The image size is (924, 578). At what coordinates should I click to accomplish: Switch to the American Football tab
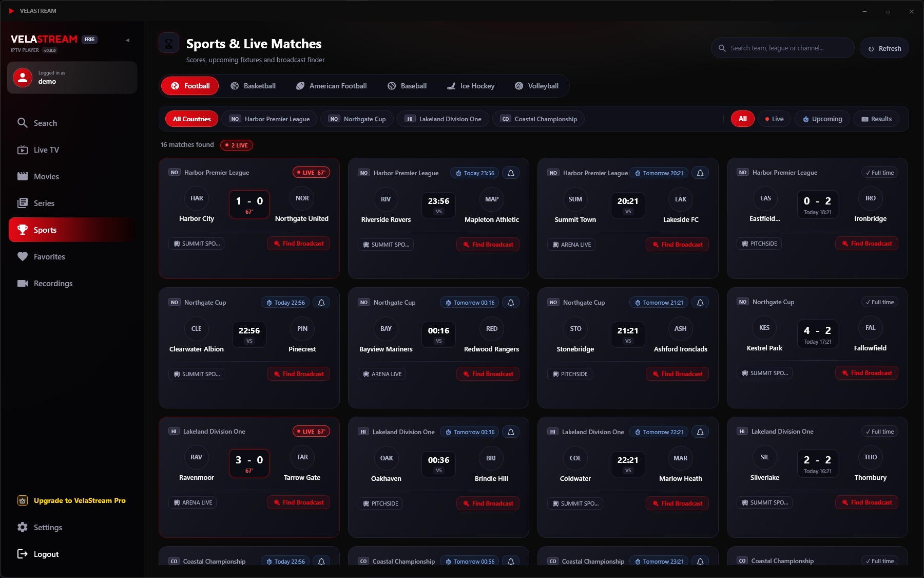tap(332, 86)
